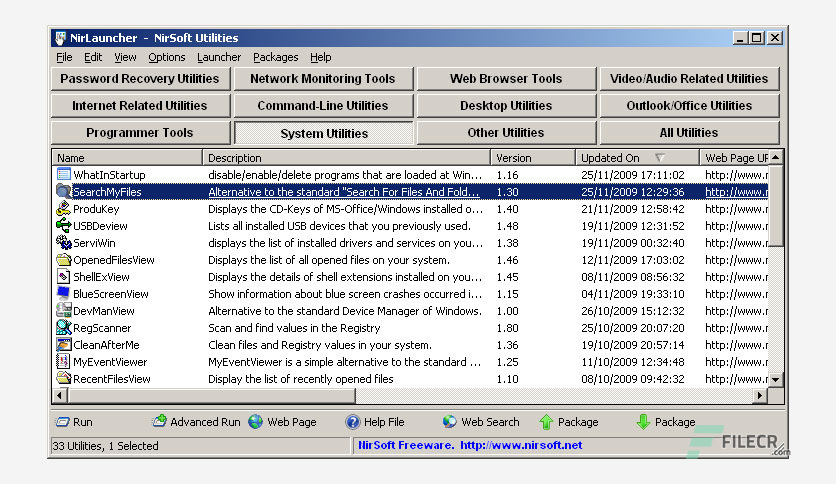Viewport: 836px width, 484px height.
Task: Select the USBDeview version 1.48 cell
Action: (x=508, y=226)
